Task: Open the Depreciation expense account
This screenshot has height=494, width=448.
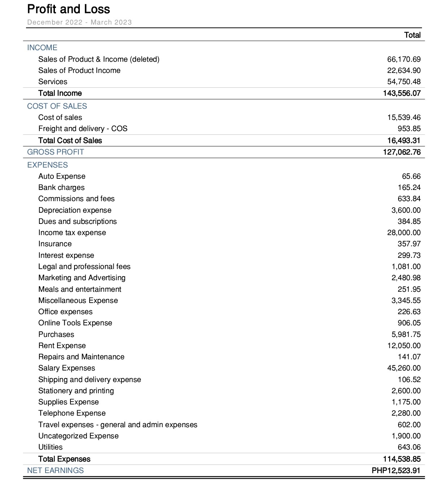Action: [75, 210]
